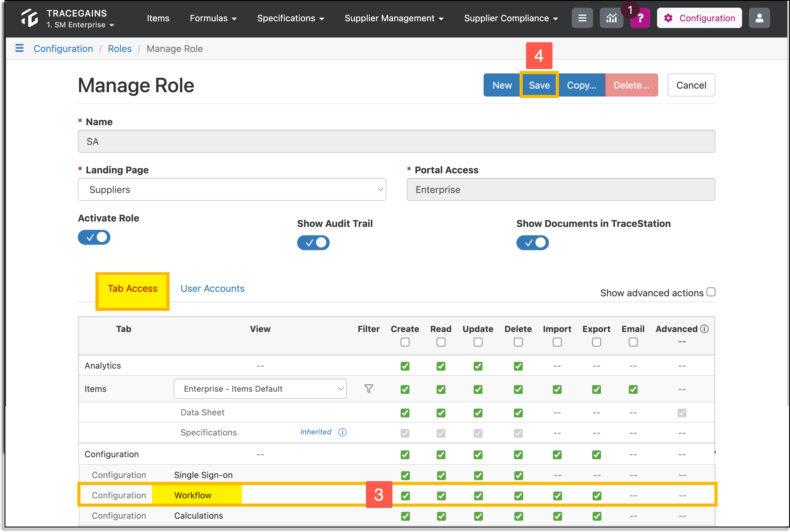This screenshot has width=790, height=532.
Task: Open the hamburger list icon in top bar
Action: tap(582, 18)
